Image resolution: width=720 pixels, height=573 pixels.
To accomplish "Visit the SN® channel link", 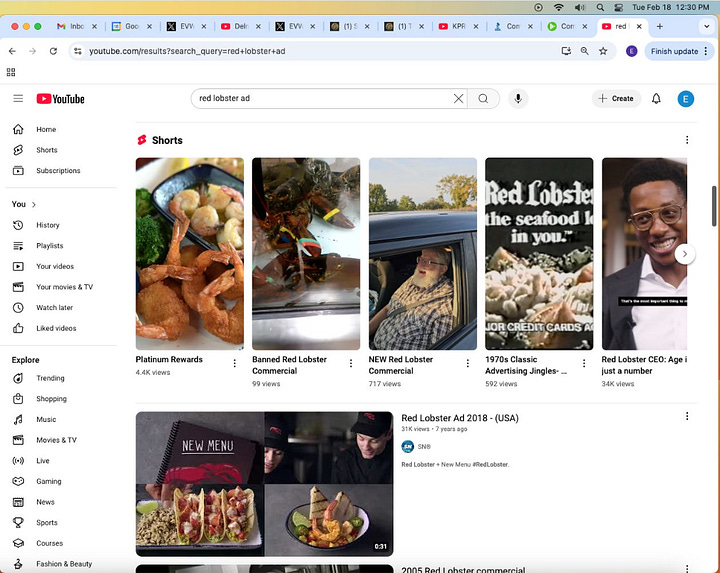I will pyautogui.click(x=424, y=446).
